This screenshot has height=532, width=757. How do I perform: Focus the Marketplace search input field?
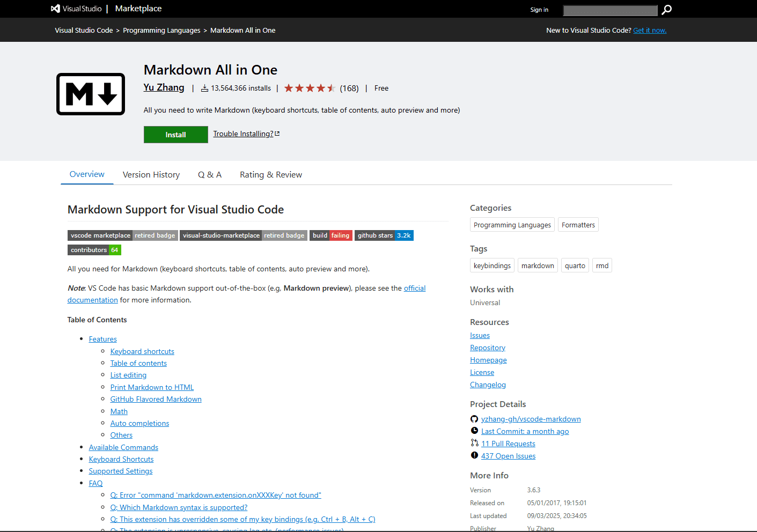(x=611, y=10)
